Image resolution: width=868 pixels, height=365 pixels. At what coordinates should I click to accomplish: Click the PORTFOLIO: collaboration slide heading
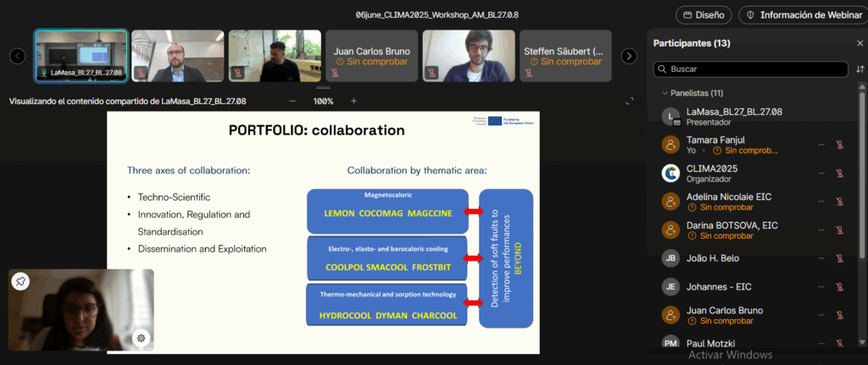(317, 130)
